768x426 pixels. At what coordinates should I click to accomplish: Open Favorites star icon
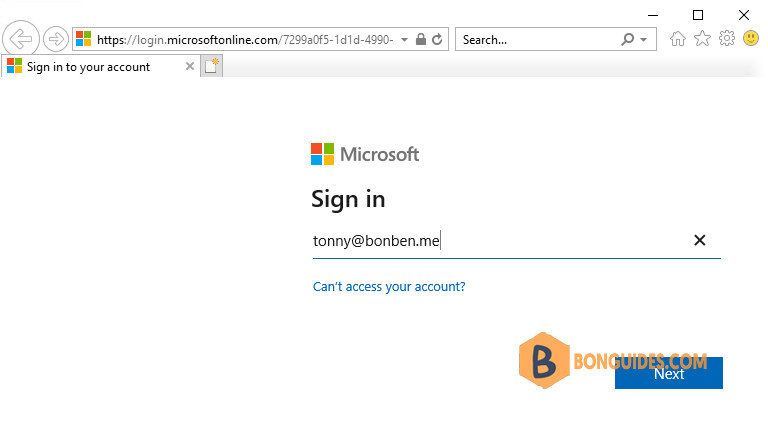click(x=702, y=38)
